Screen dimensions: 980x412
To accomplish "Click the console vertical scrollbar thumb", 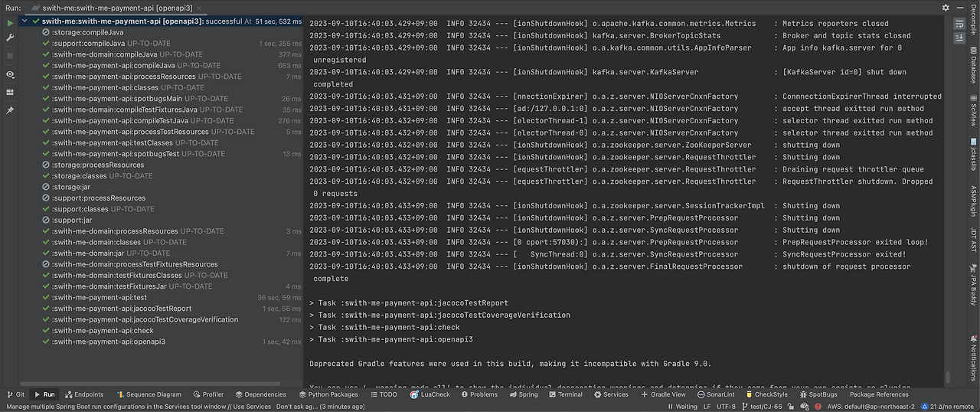I will tap(948, 377).
